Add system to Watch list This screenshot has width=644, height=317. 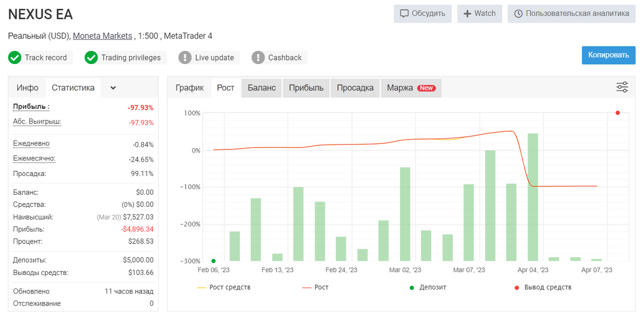point(479,13)
